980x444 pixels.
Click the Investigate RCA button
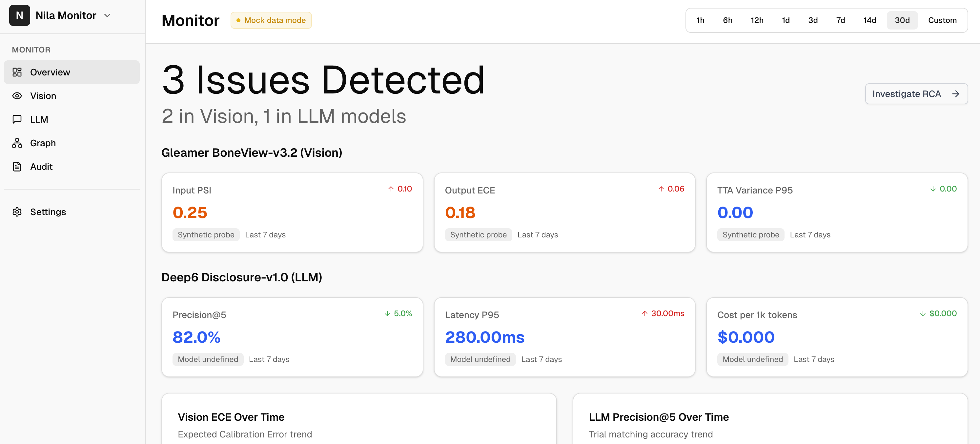[916, 93]
